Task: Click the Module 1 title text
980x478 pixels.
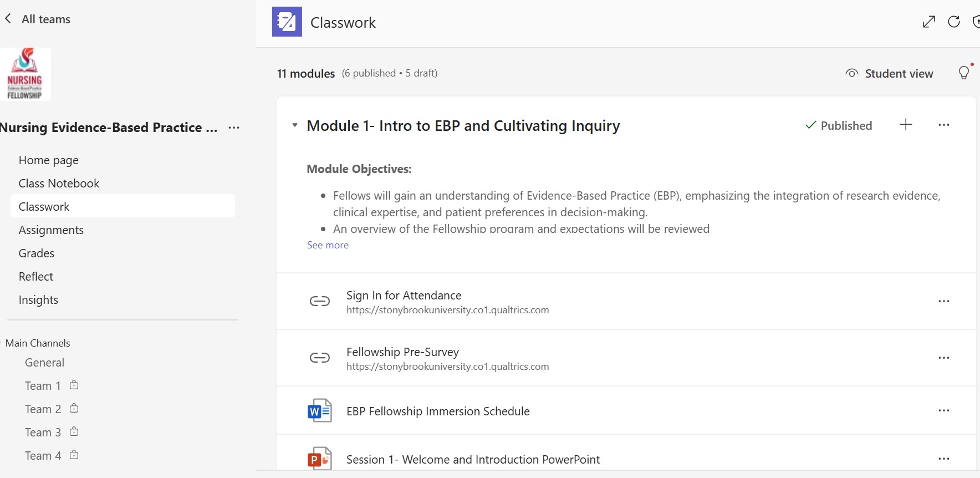Action: pos(463,126)
